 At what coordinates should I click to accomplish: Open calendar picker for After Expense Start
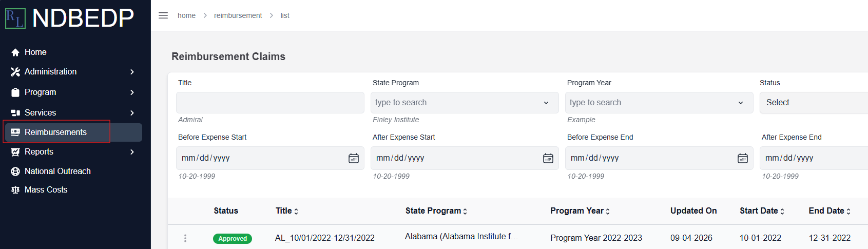(548, 158)
